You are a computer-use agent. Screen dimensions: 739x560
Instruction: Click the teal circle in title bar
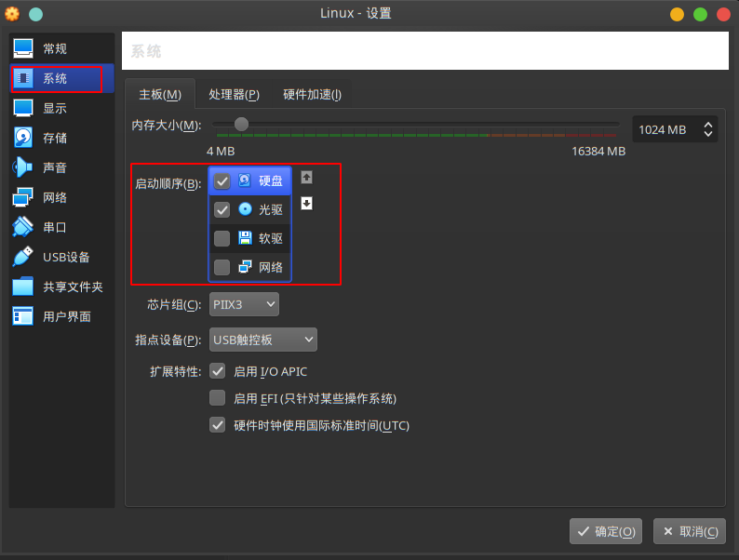coord(35,14)
